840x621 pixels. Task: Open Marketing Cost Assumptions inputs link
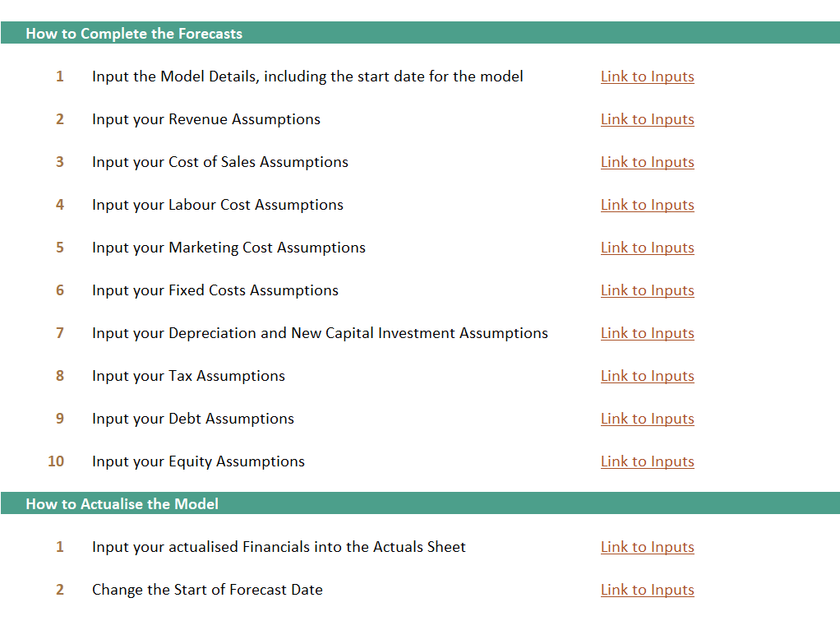pyautogui.click(x=647, y=248)
